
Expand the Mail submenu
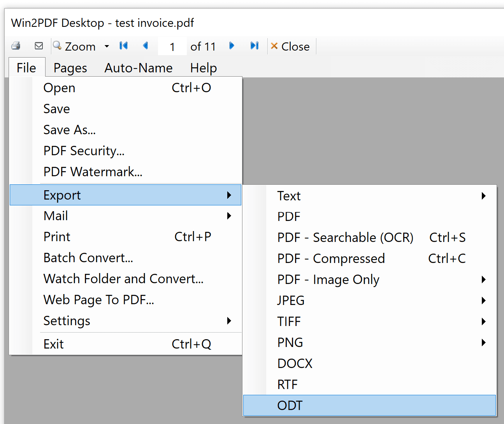pos(125,216)
